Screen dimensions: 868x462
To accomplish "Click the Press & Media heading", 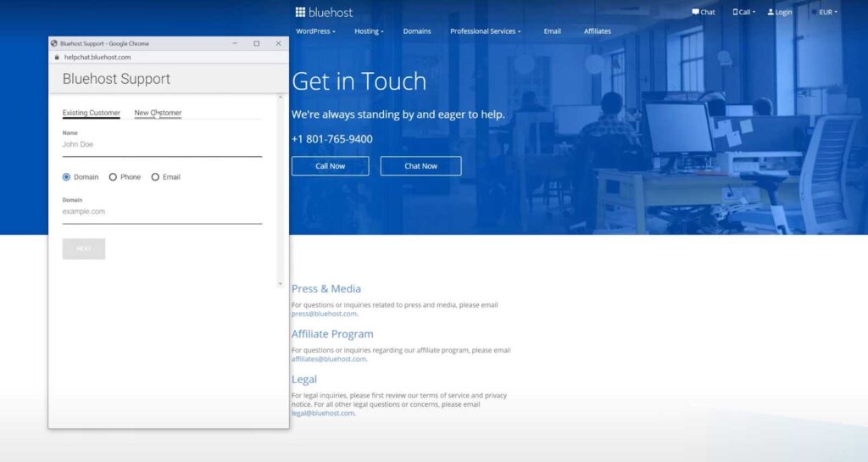I will coord(326,289).
